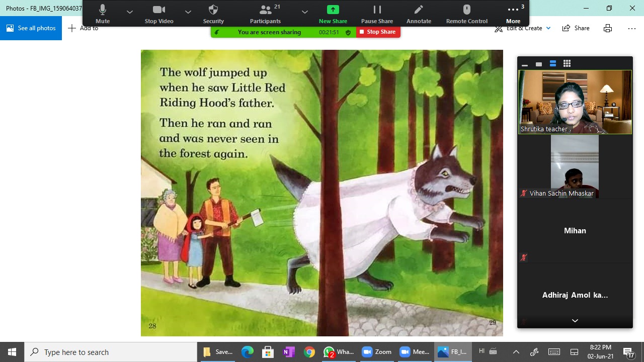Click green encryption shield on sharing bar

[348, 32]
